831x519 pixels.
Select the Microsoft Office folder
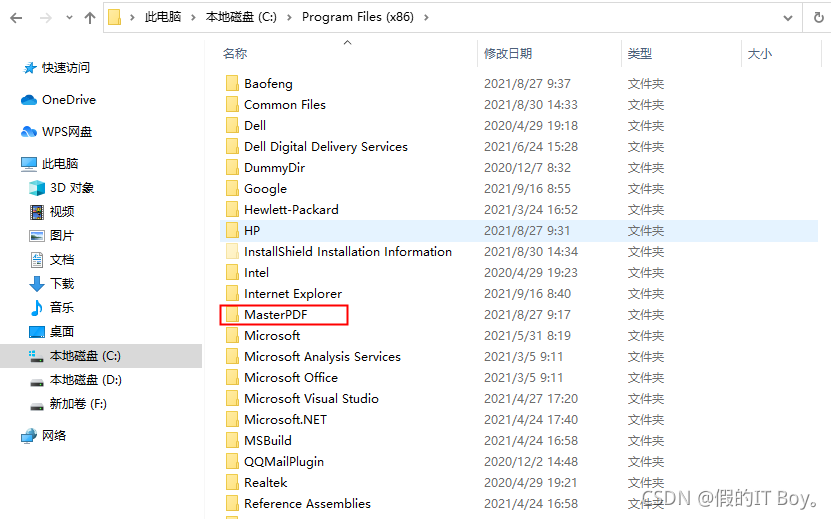291,378
